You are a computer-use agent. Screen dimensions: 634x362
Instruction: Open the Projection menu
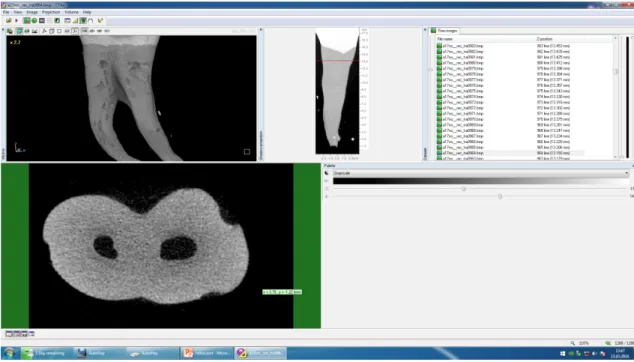(x=51, y=12)
